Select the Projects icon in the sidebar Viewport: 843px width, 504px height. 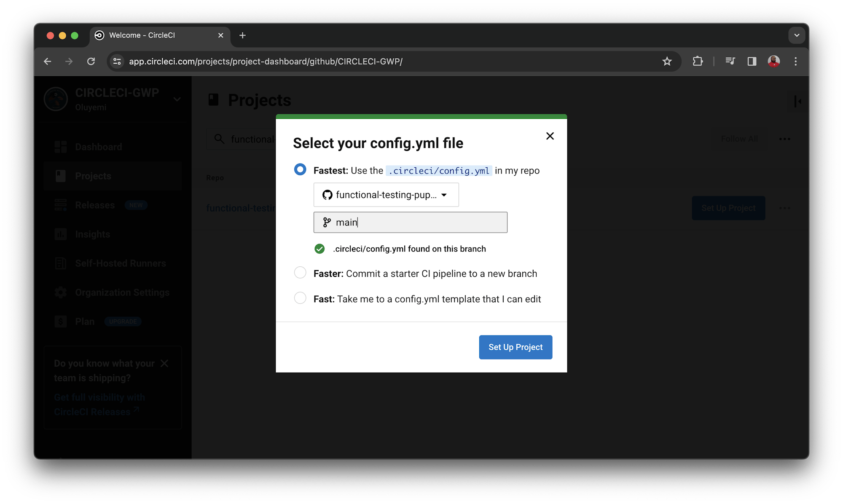61,176
